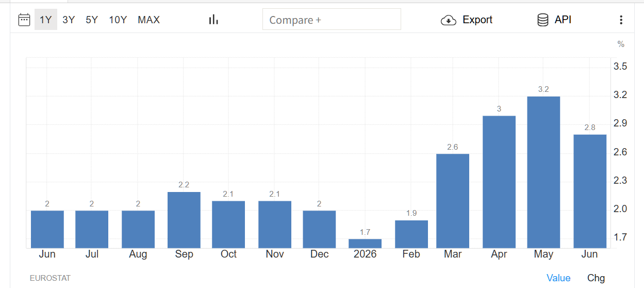
Task: Click the '2.6' y-axis value
Action: (x=620, y=152)
